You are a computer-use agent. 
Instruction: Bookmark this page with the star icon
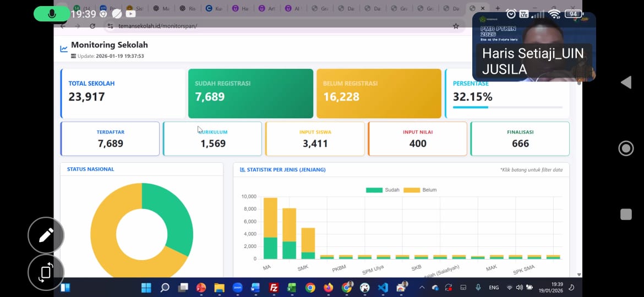click(x=455, y=26)
